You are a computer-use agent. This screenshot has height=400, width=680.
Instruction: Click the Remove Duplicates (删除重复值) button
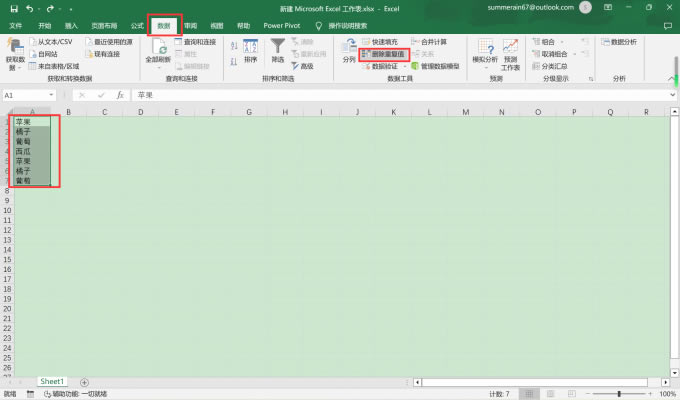(x=384, y=54)
